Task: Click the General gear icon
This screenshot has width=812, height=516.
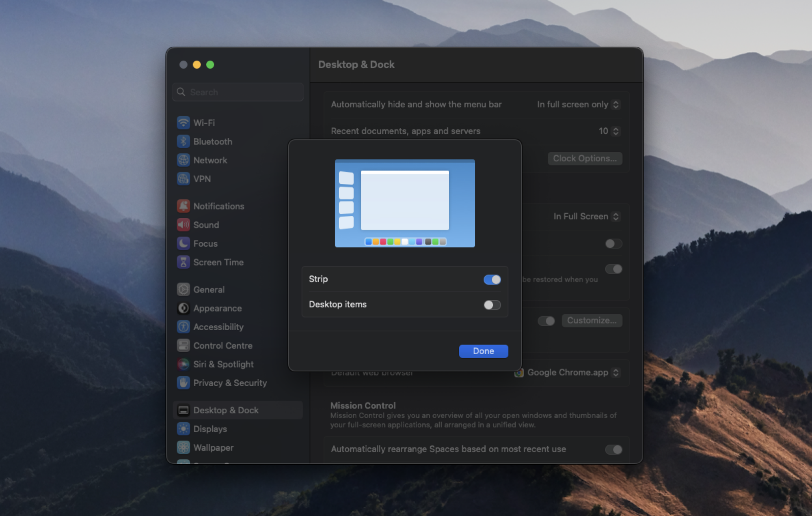Action: pyautogui.click(x=183, y=289)
